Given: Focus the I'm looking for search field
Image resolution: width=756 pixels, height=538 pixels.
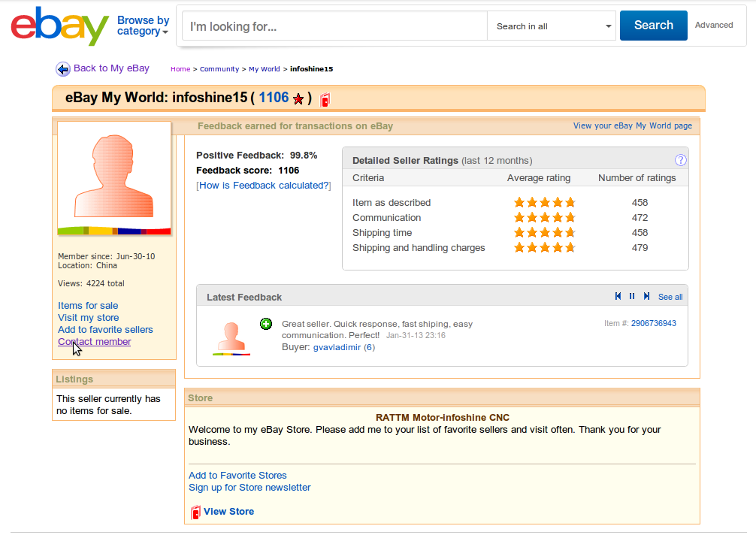Looking at the screenshot, I should tap(334, 26).
